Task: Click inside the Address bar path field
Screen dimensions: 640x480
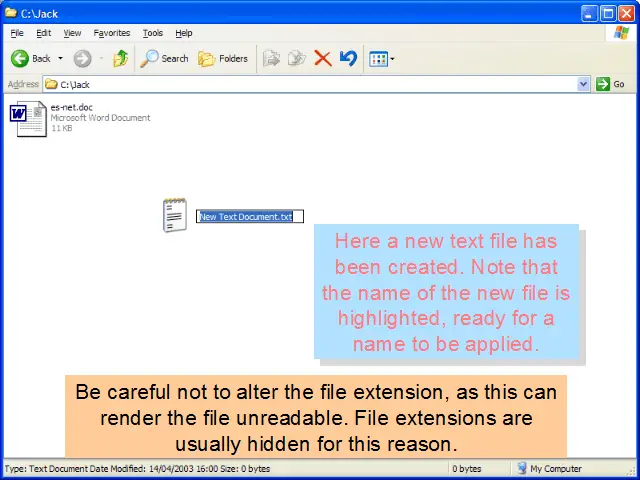Action: pos(300,85)
